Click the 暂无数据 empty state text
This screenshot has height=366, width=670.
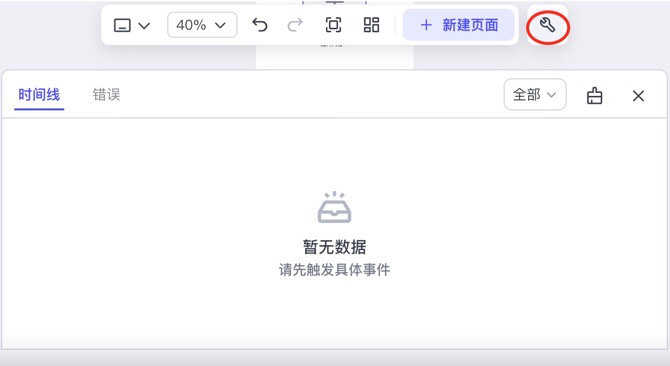335,247
